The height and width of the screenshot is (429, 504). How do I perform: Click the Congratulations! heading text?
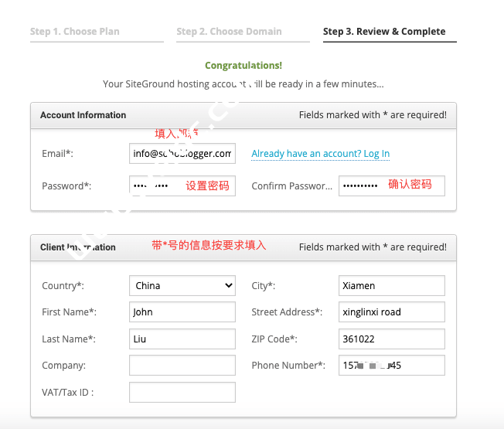coord(243,66)
